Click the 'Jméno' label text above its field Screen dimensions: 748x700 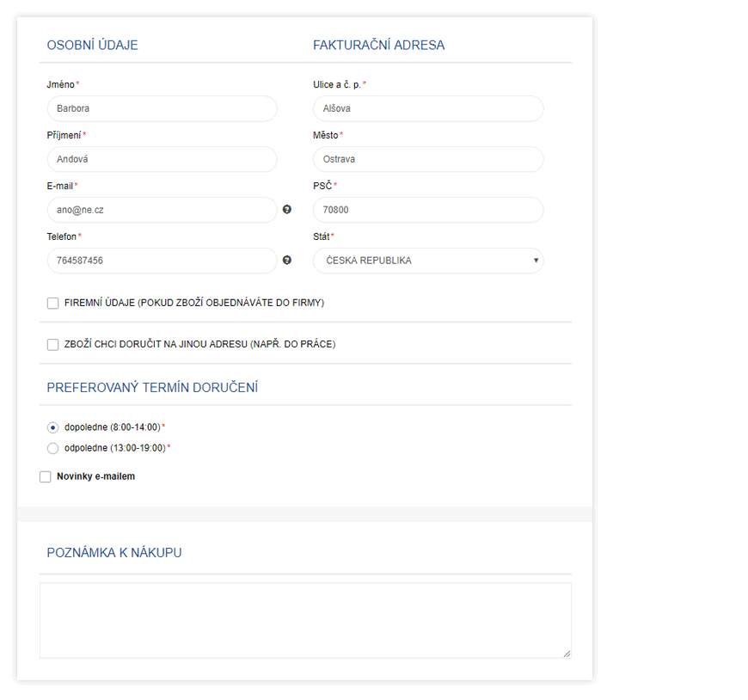60,84
